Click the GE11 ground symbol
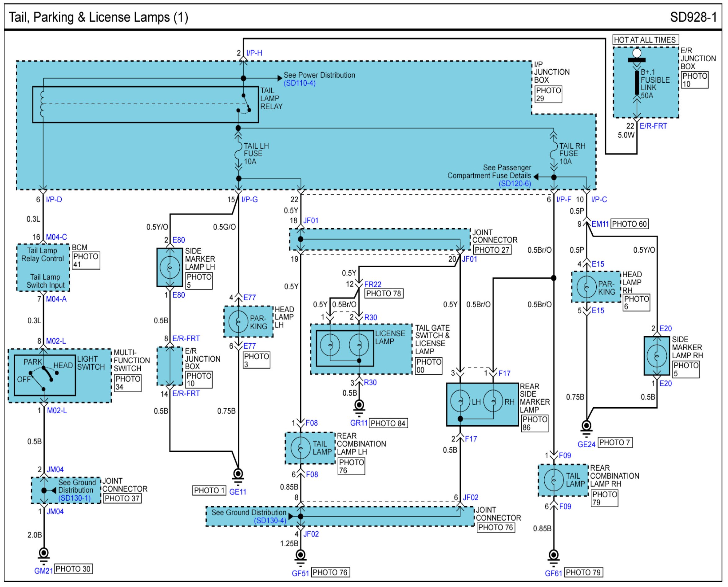Screen dimensions: 728x587 (238, 474)
